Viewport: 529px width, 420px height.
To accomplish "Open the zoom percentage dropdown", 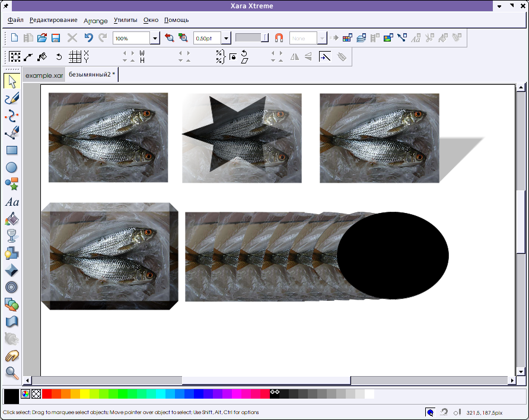I will click(x=155, y=39).
